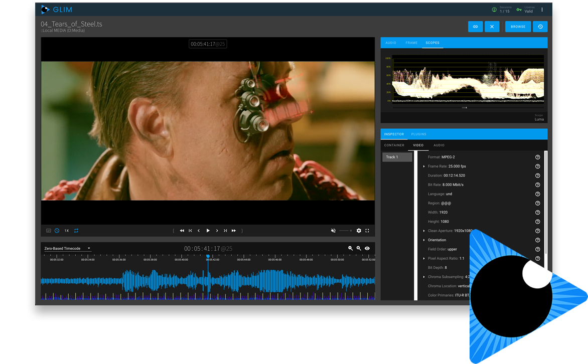Change the 1X playback speed

pyautogui.click(x=66, y=231)
